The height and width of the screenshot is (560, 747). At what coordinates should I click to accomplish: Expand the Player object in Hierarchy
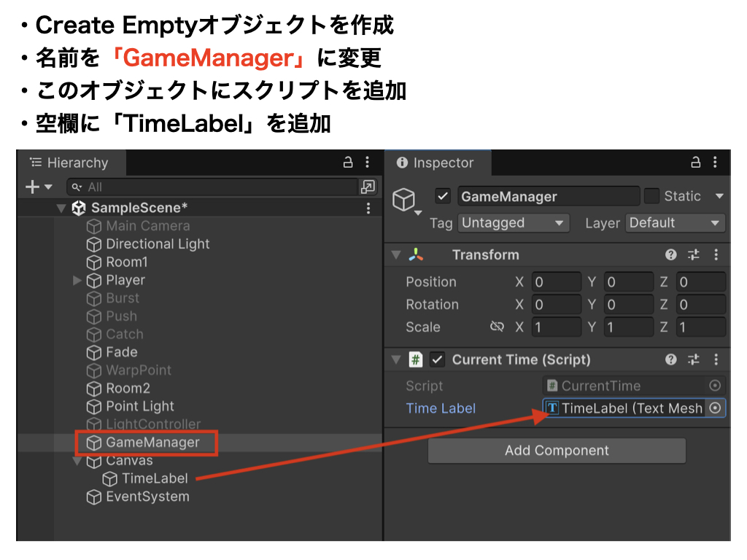pyautogui.click(x=77, y=281)
